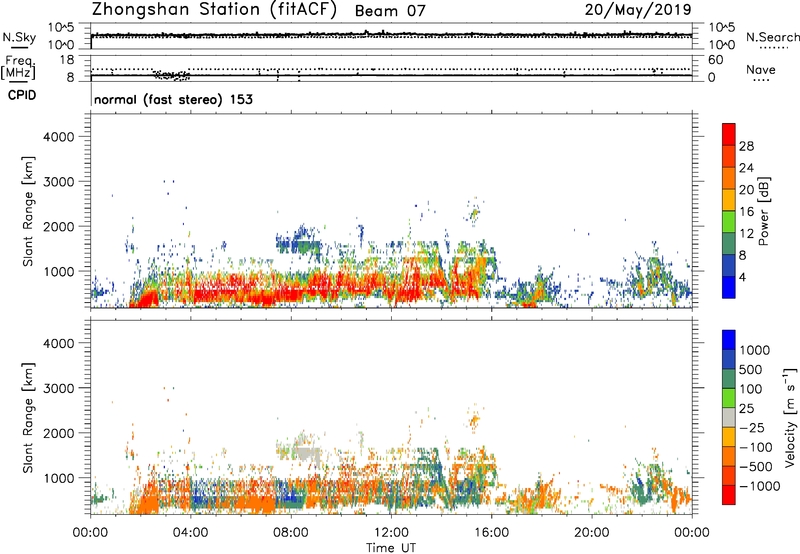
Task: Click the "25" label on the Velocity color bar
Action: [x=746, y=409]
